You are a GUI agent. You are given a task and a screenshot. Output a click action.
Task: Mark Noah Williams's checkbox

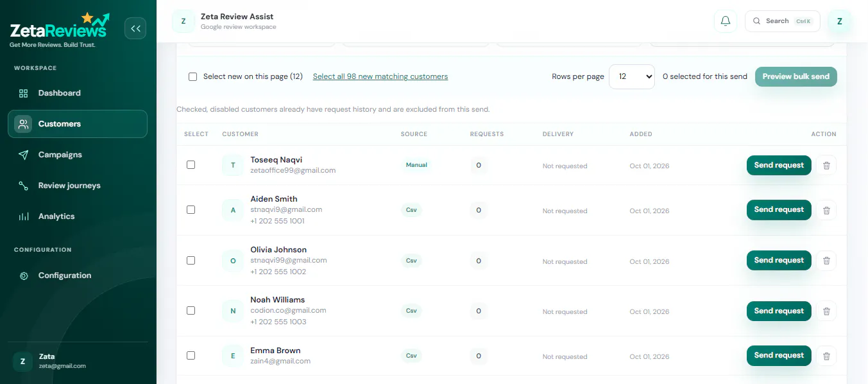[x=191, y=310]
